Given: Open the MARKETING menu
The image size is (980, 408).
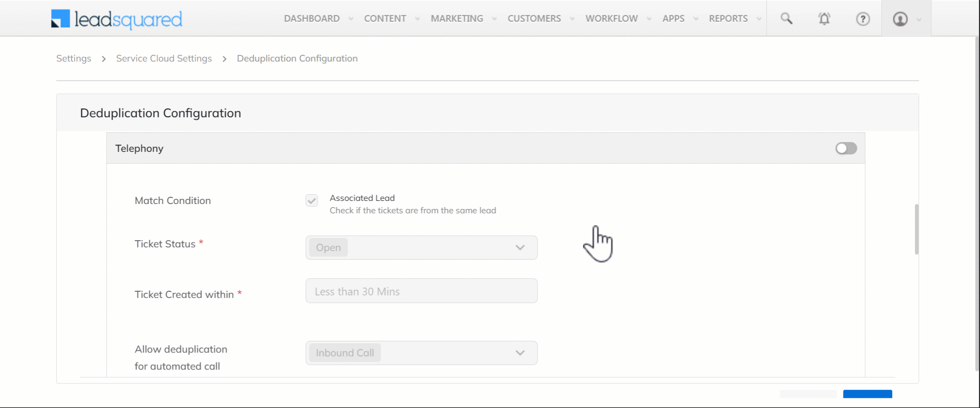Looking at the screenshot, I should point(457,19).
